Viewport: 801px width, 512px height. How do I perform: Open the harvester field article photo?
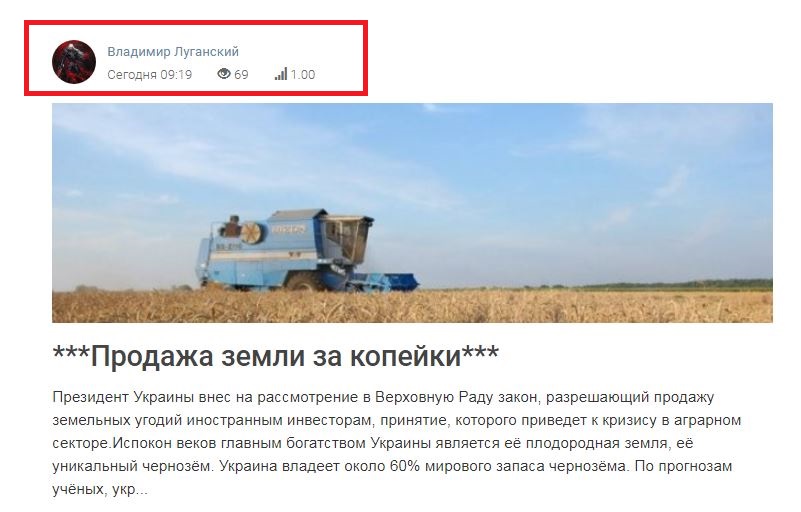click(412, 213)
